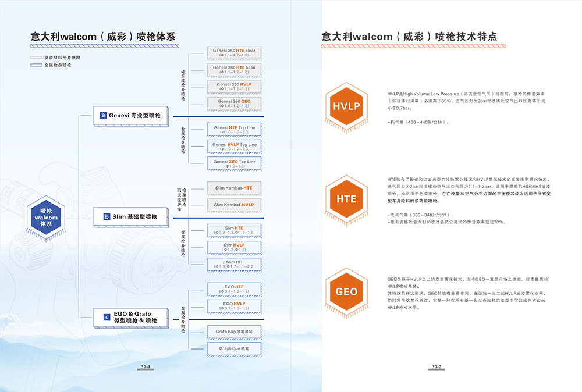
Task: Click the orange HVLP hexagon icon
Action: (346, 106)
